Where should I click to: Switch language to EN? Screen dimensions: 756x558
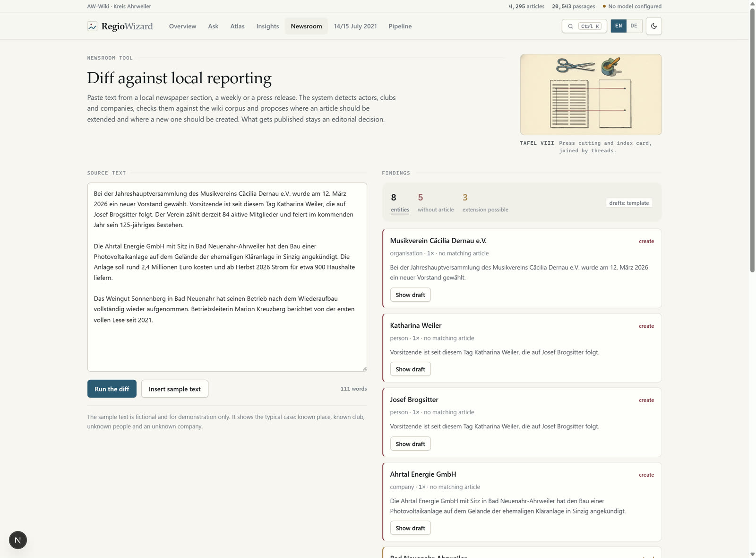pos(619,26)
